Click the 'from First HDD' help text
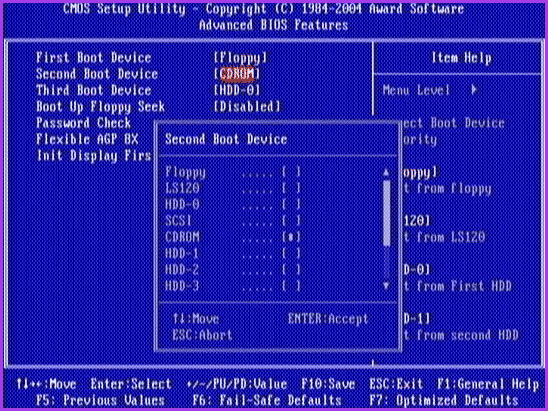Image resolution: width=548 pixels, height=411 pixels. [x=464, y=286]
